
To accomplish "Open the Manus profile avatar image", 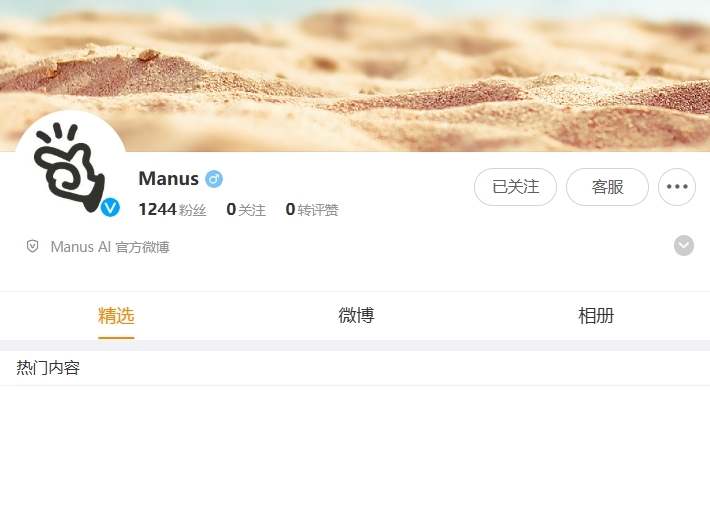I will tap(70, 165).
